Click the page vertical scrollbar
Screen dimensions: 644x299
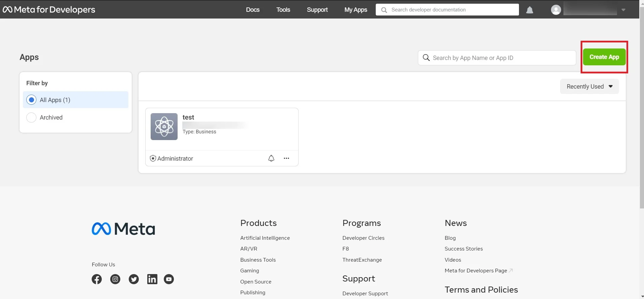point(642,108)
